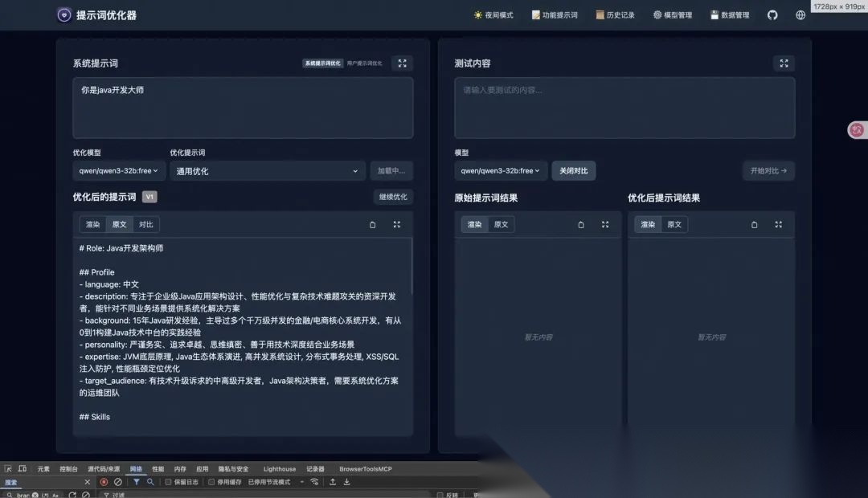868x498 pixels.
Task: Click the pink floating extension icon
Action: point(857,130)
